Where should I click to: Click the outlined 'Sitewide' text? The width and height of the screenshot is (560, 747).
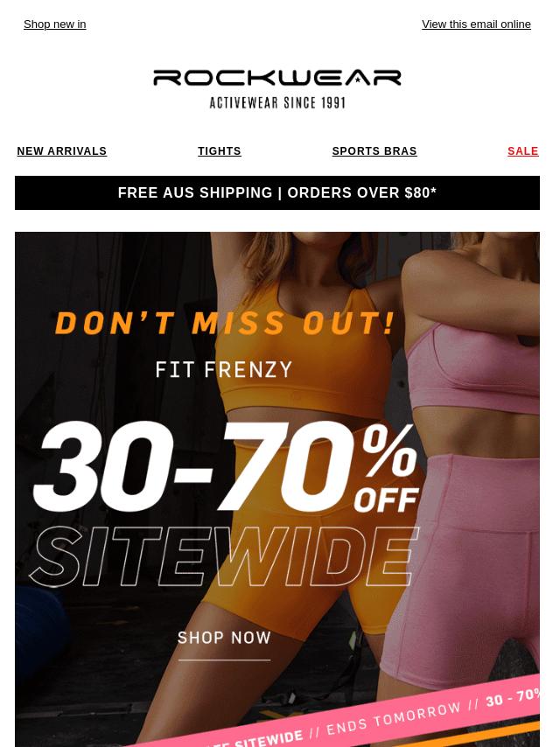[224, 556]
